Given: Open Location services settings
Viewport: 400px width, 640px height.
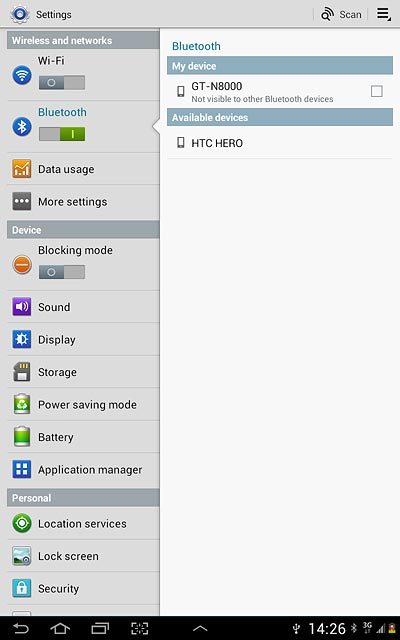Looking at the screenshot, I should coord(83,523).
